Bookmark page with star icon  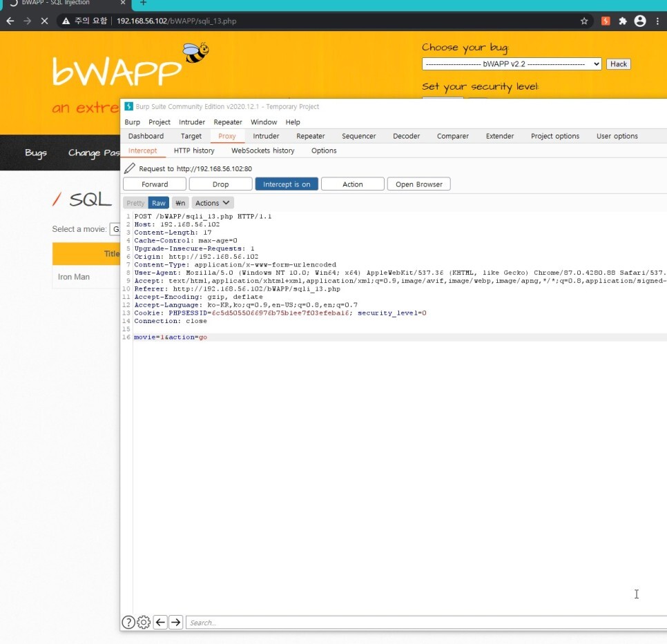click(584, 21)
